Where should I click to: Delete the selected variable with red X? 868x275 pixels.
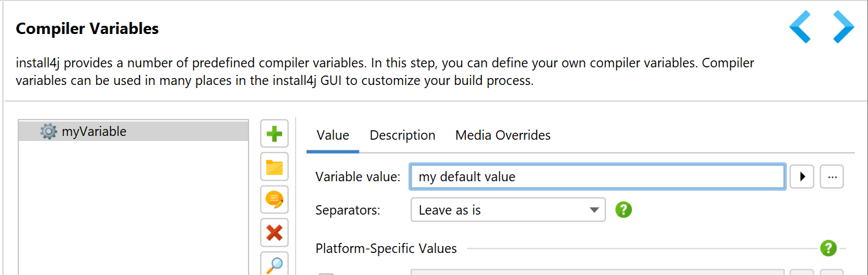point(274,233)
